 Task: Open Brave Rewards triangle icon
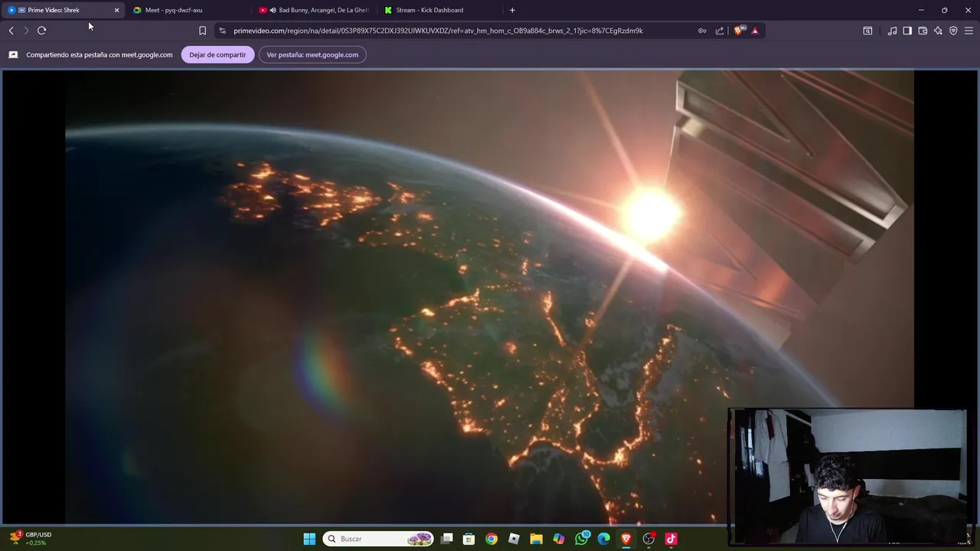click(755, 31)
